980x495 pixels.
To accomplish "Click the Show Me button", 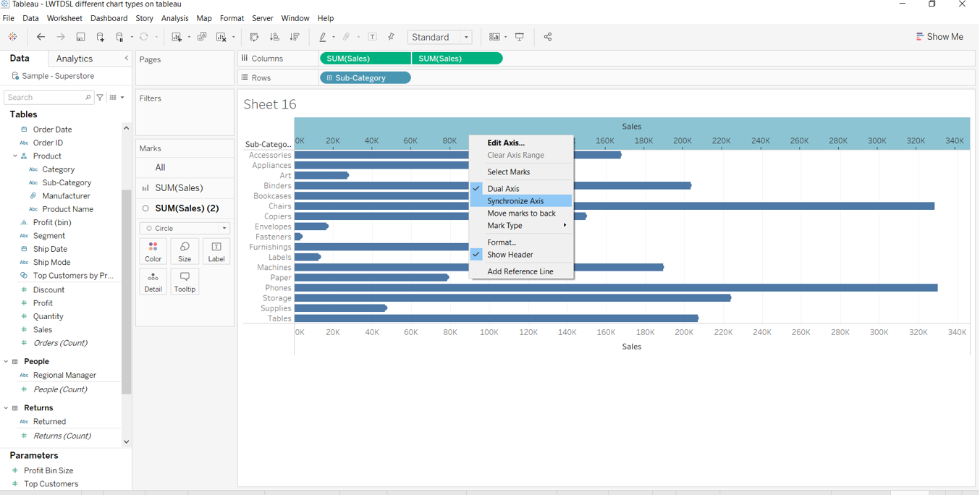I will point(939,37).
